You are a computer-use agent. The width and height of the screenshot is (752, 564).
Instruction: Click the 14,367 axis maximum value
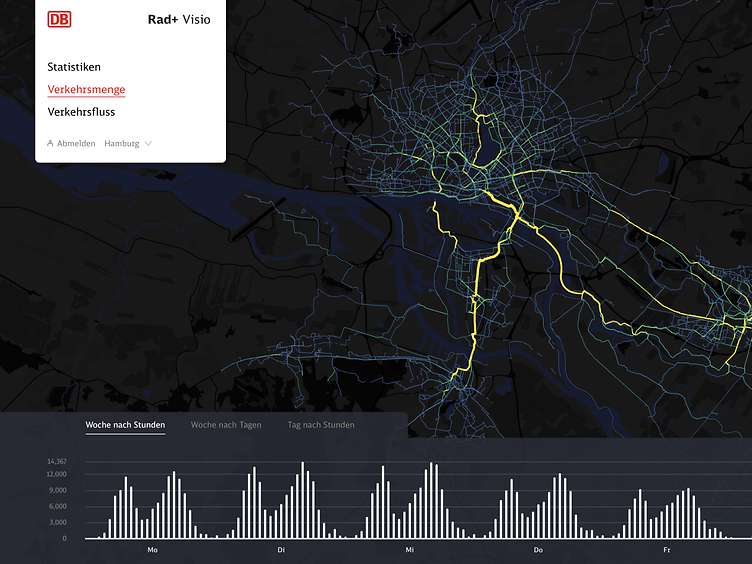(x=57, y=461)
